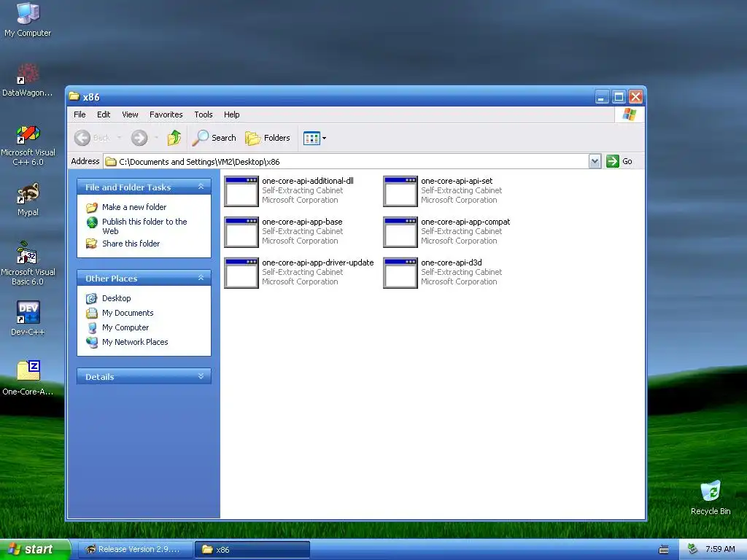
Task: Maximize the x86 window
Action: coord(619,97)
